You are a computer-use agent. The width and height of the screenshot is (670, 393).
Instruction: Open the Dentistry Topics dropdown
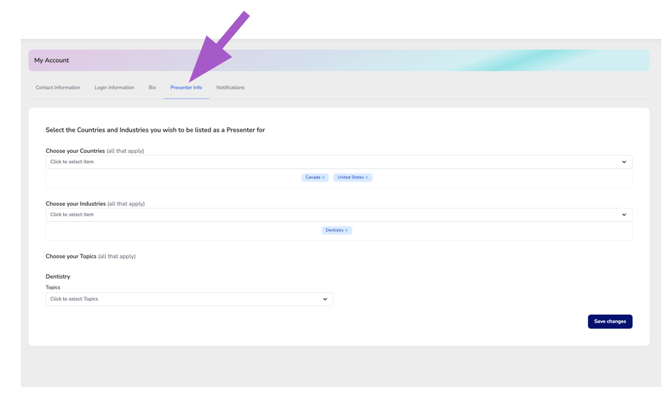tap(189, 299)
